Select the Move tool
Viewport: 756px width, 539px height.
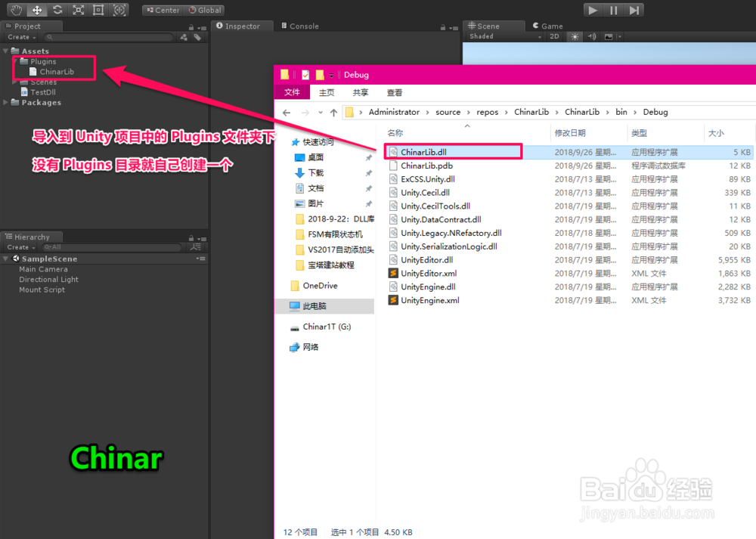click(x=36, y=10)
